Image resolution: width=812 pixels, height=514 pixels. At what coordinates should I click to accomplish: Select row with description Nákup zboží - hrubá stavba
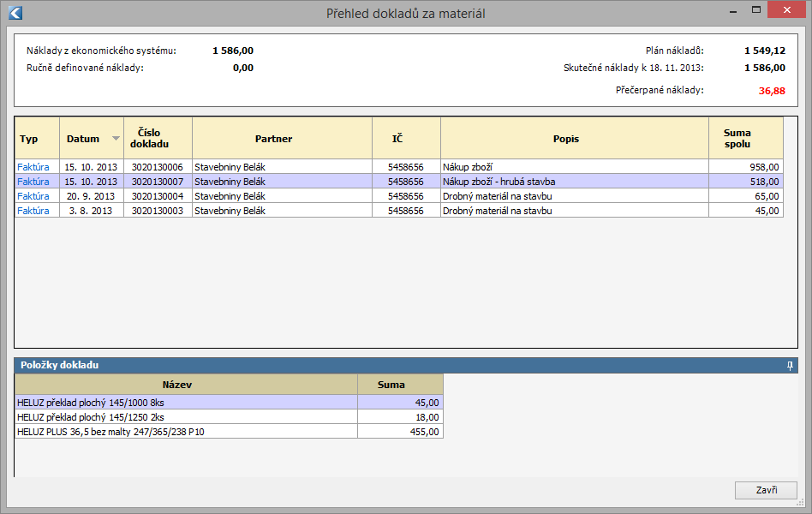pos(399,182)
